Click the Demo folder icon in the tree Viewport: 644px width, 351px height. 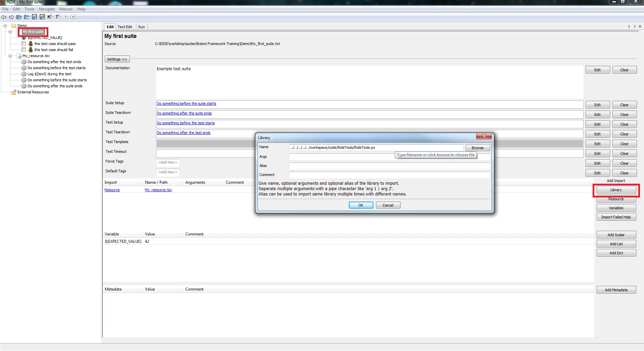14,26
